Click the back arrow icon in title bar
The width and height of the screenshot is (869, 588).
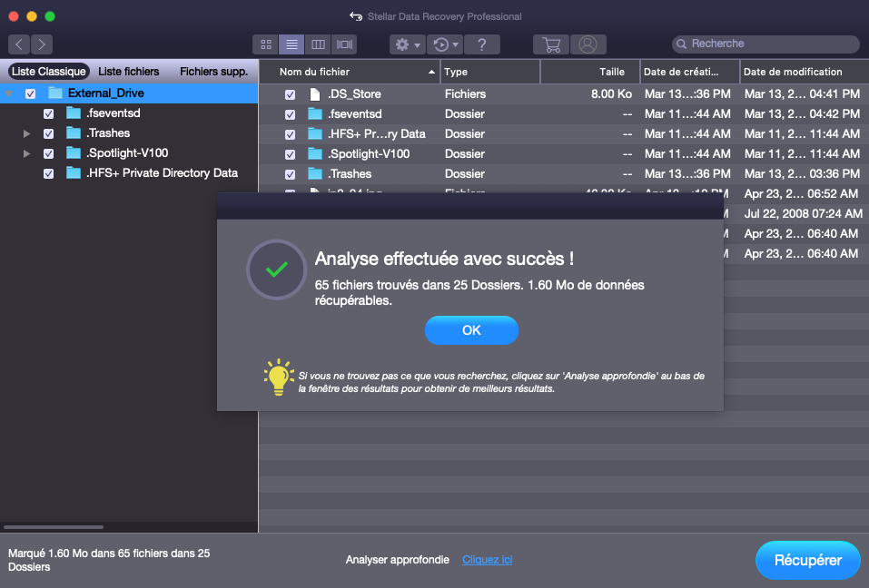[x=356, y=16]
